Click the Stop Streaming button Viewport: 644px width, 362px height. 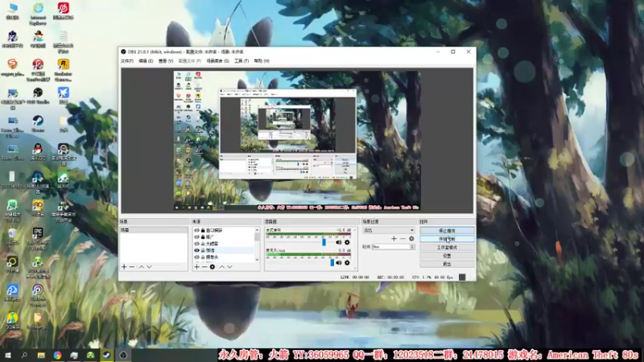pos(447,231)
